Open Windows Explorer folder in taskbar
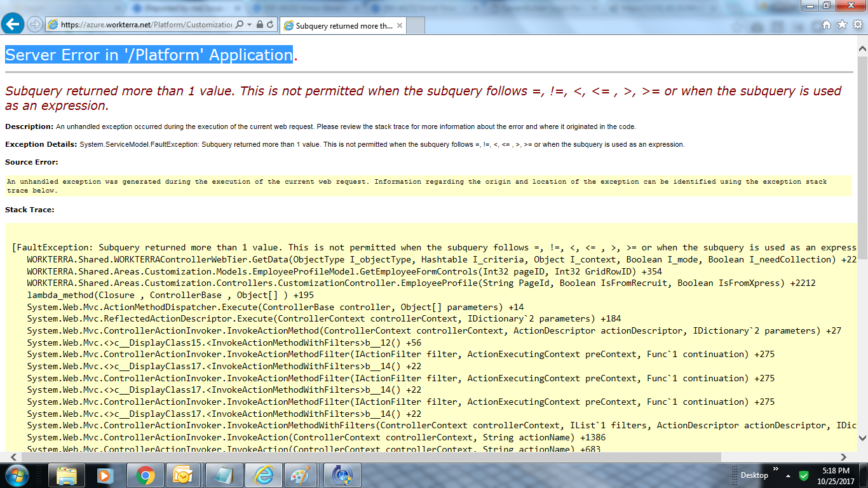This screenshot has width=868, height=488. pyautogui.click(x=67, y=475)
